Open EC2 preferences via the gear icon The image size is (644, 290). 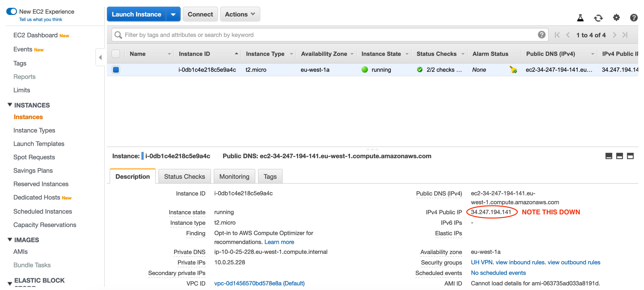pyautogui.click(x=616, y=18)
